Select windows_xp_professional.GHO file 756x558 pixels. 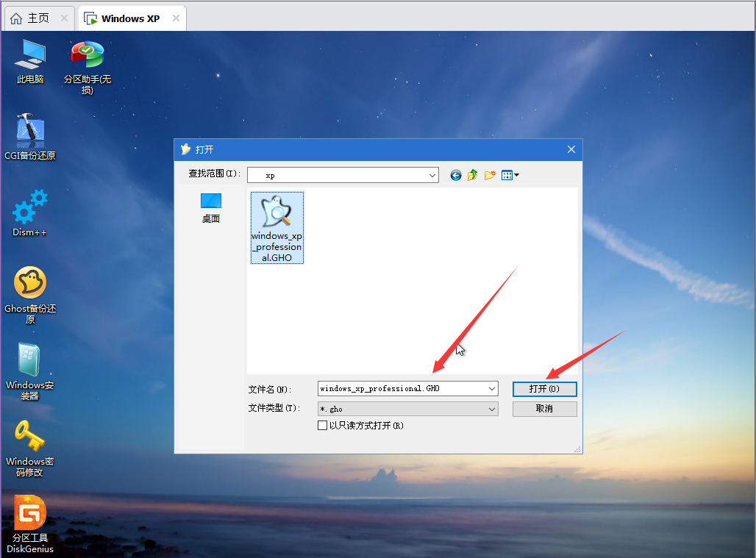click(x=277, y=228)
